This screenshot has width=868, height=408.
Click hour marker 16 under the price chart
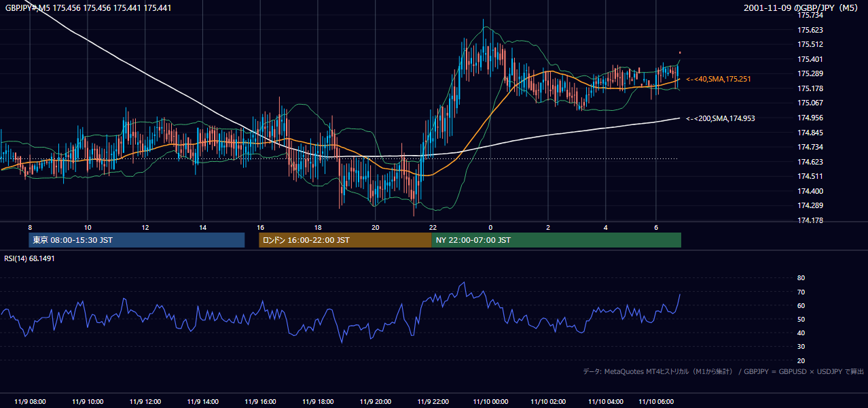tap(260, 227)
